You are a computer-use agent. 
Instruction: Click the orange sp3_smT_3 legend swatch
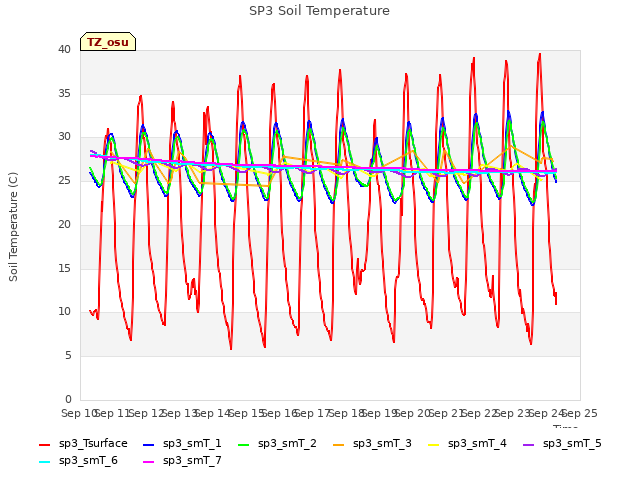(x=338, y=444)
